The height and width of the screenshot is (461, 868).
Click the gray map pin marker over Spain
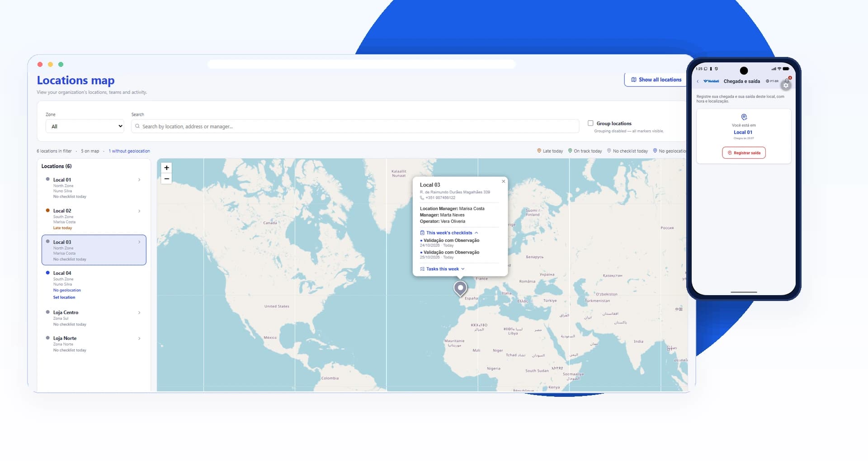click(x=460, y=288)
